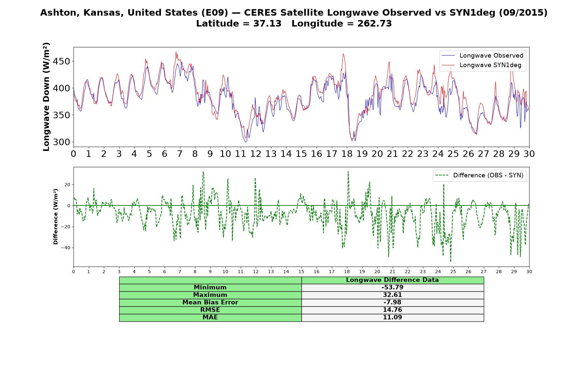Image resolution: width=588 pixels, height=392 pixels.
Task: Click the blue line sample in legend
Action: click(x=448, y=56)
